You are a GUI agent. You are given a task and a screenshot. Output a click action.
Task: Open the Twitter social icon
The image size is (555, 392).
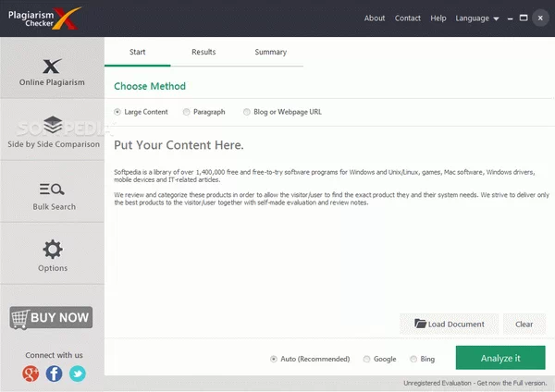click(77, 374)
